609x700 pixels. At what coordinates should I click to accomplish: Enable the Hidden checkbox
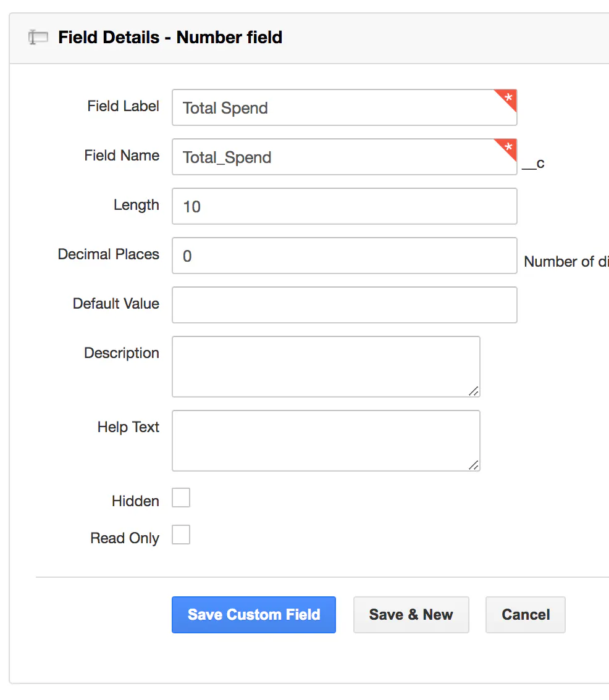click(181, 498)
